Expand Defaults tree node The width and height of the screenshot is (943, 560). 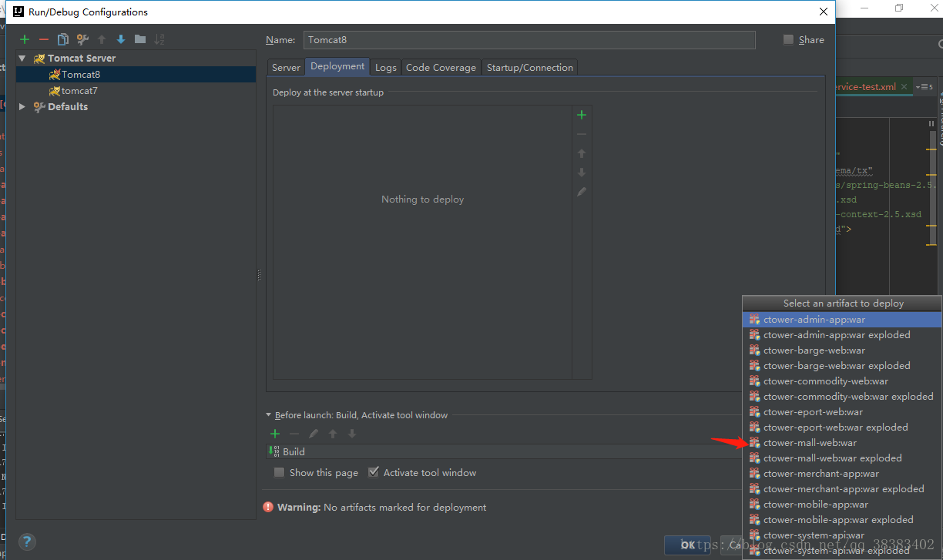22,106
